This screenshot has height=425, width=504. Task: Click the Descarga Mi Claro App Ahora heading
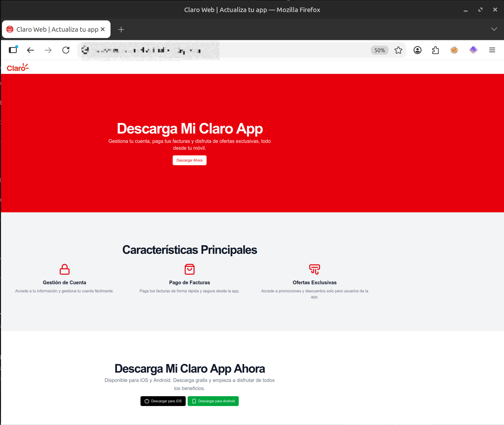190,368
